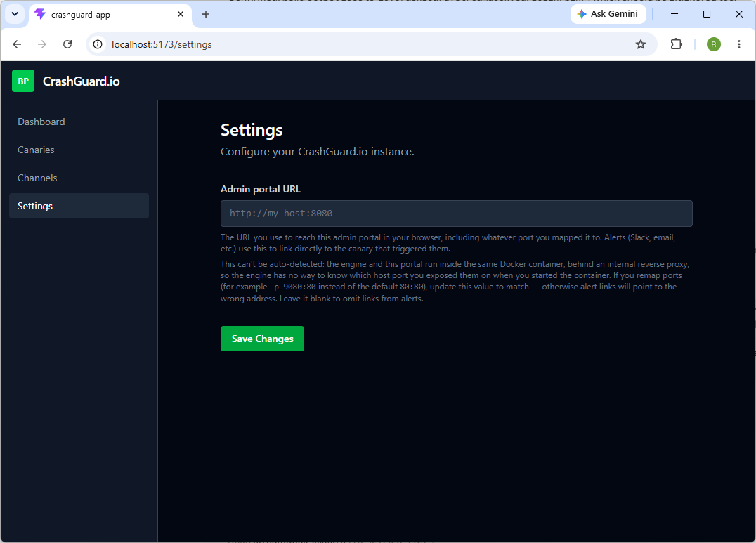Image resolution: width=756 pixels, height=543 pixels.
Task: Go back with the browser back arrow
Action: 17,44
